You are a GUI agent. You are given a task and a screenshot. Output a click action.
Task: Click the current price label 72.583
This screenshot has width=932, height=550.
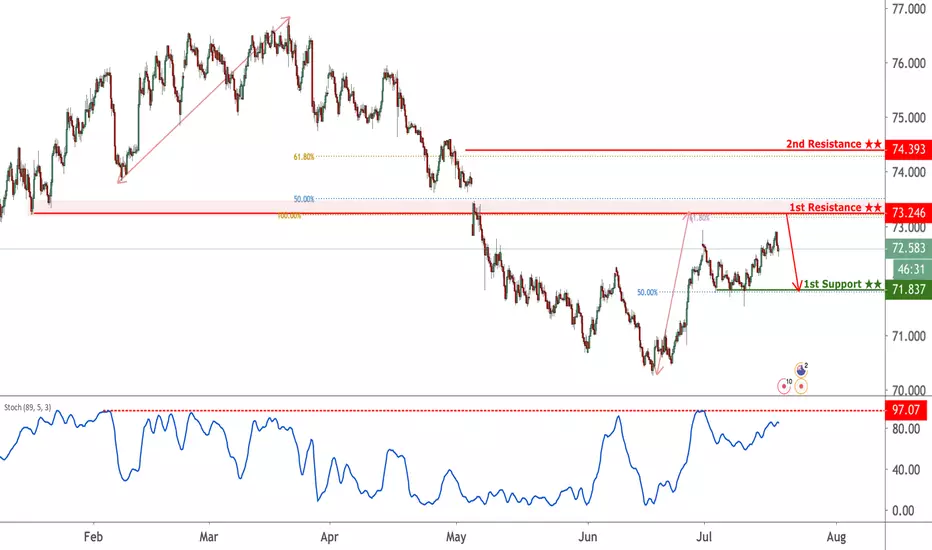908,248
